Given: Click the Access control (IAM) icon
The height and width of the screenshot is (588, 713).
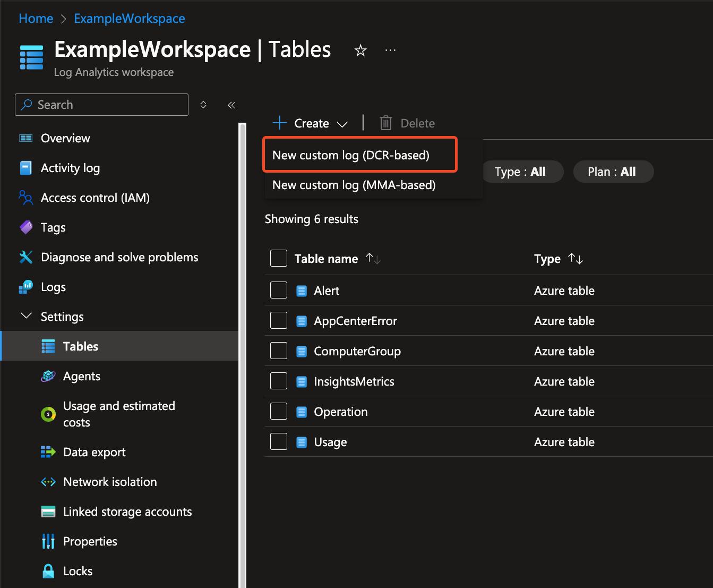Looking at the screenshot, I should pyautogui.click(x=26, y=198).
